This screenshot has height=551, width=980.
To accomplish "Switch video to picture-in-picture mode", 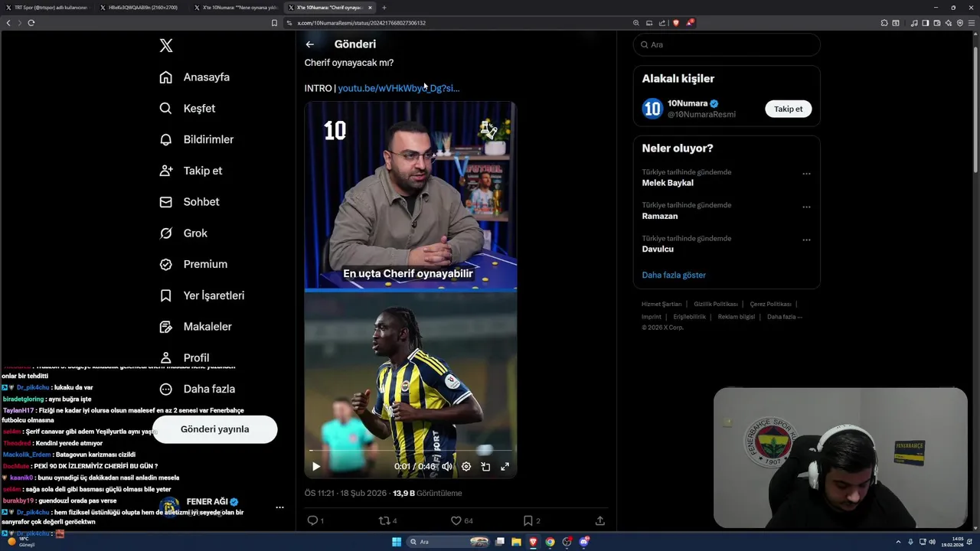I will point(485,466).
